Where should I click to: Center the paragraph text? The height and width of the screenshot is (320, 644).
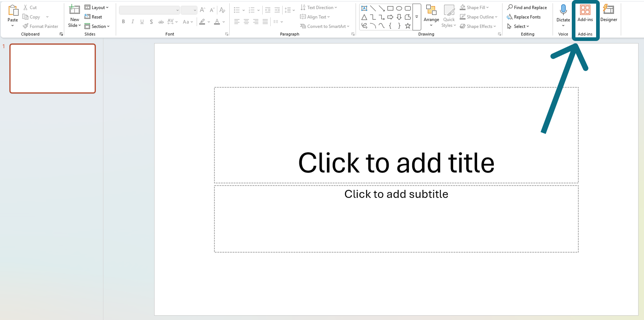pos(246,22)
